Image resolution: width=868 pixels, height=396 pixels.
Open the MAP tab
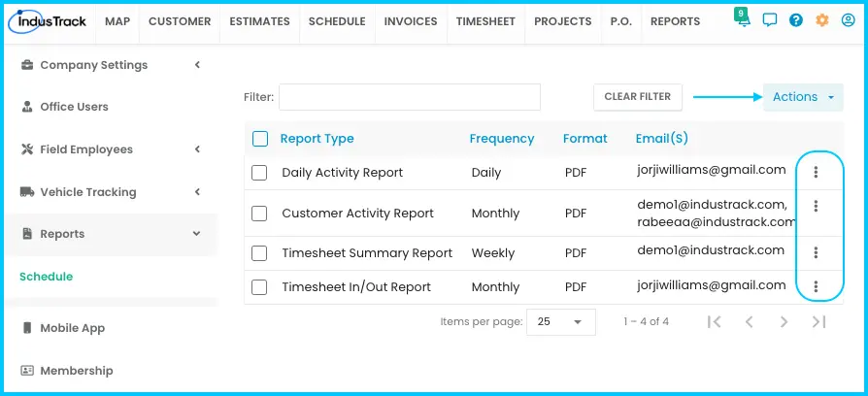(x=117, y=21)
